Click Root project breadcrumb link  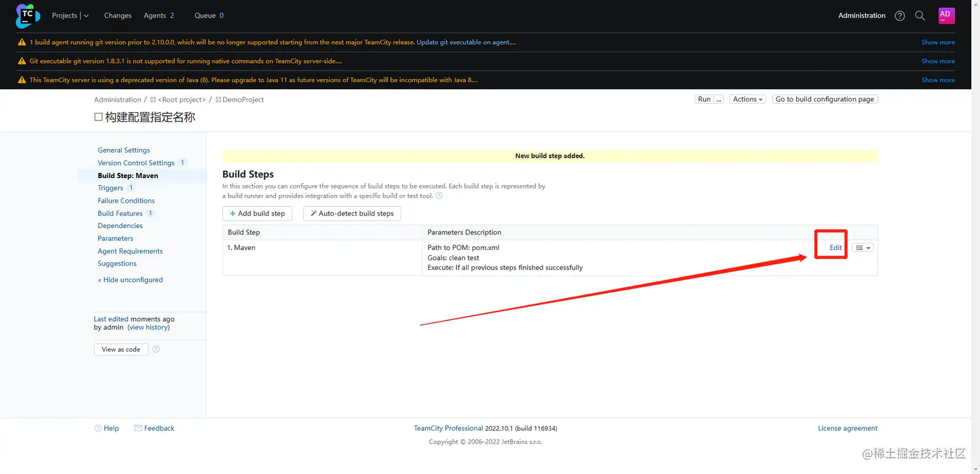click(x=181, y=100)
